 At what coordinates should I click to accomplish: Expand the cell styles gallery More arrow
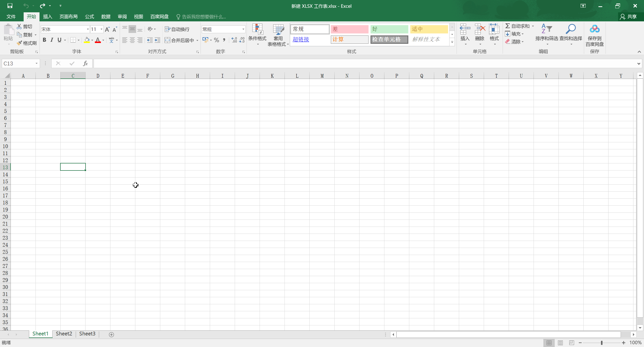452,42
